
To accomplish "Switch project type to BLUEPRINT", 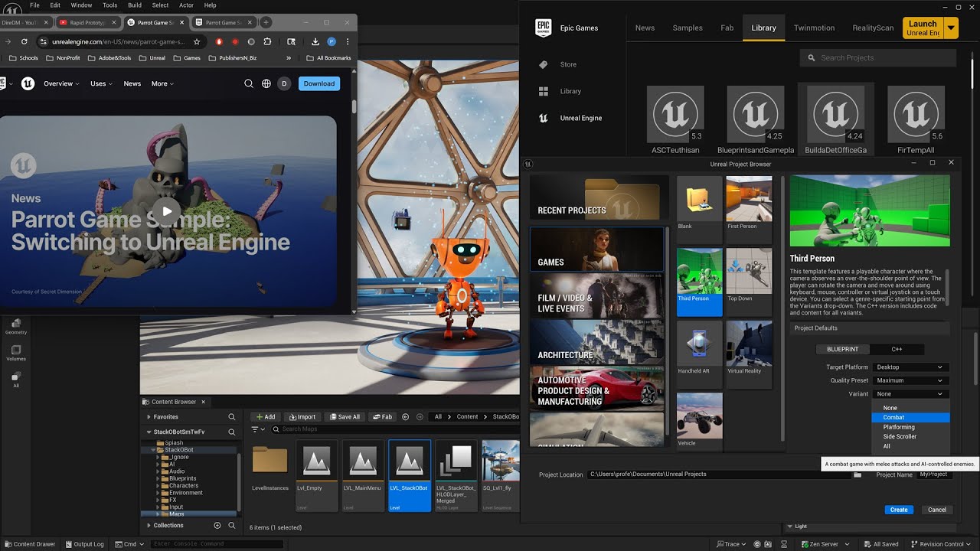I will click(843, 349).
